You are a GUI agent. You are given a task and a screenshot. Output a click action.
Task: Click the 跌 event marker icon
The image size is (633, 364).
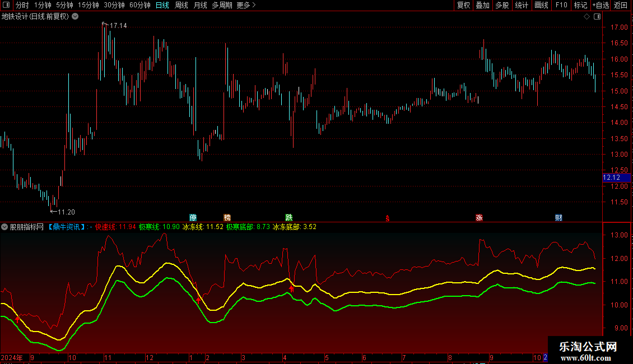[x=288, y=217]
